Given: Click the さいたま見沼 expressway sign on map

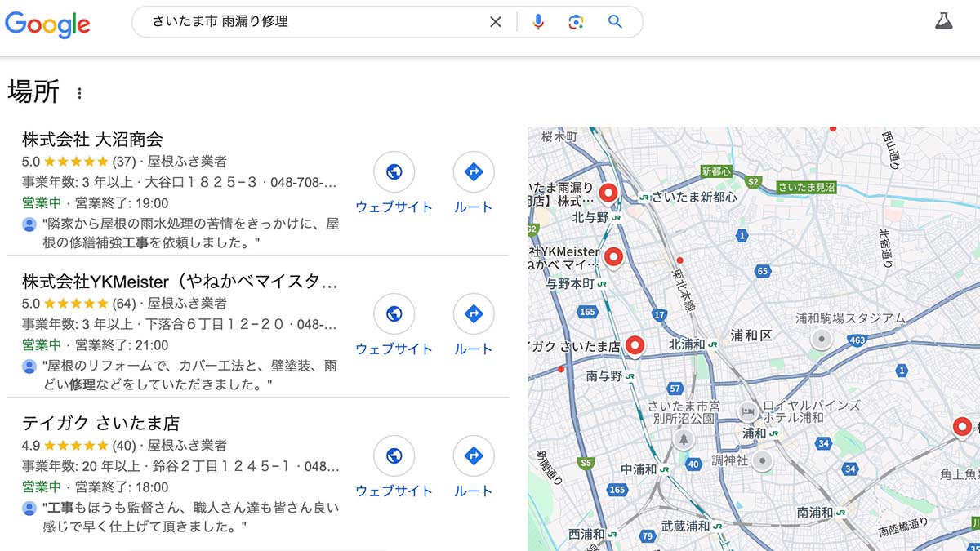Looking at the screenshot, I should tap(807, 188).
